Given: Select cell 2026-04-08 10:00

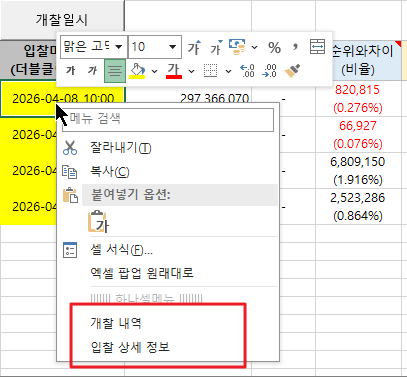Looking at the screenshot, I should point(62,98).
